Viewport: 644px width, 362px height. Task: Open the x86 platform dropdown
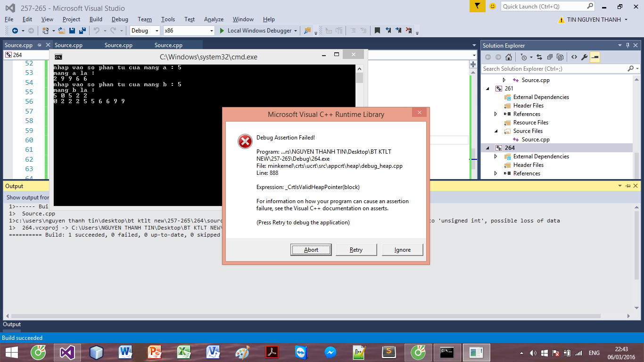189,31
